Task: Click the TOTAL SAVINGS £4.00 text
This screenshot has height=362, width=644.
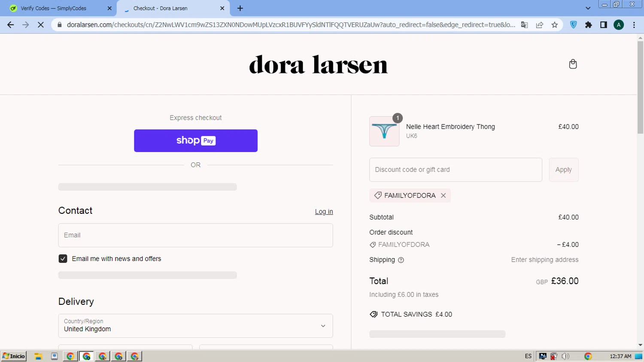Action: pos(416,314)
